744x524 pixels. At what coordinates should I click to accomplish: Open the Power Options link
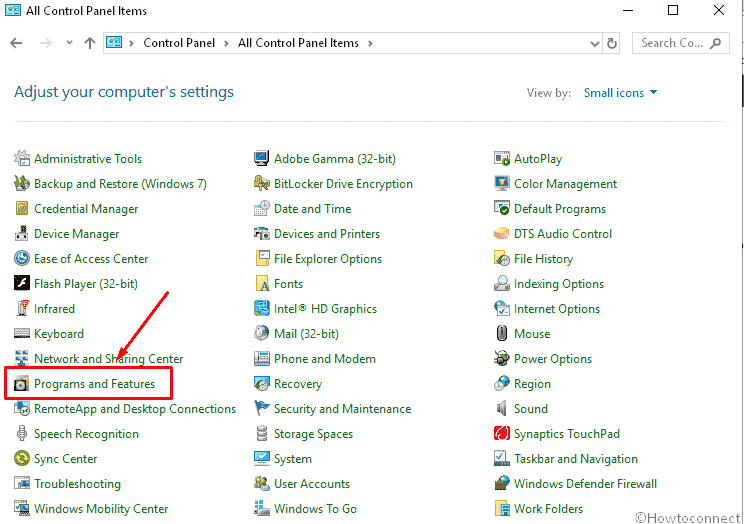coord(553,359)
